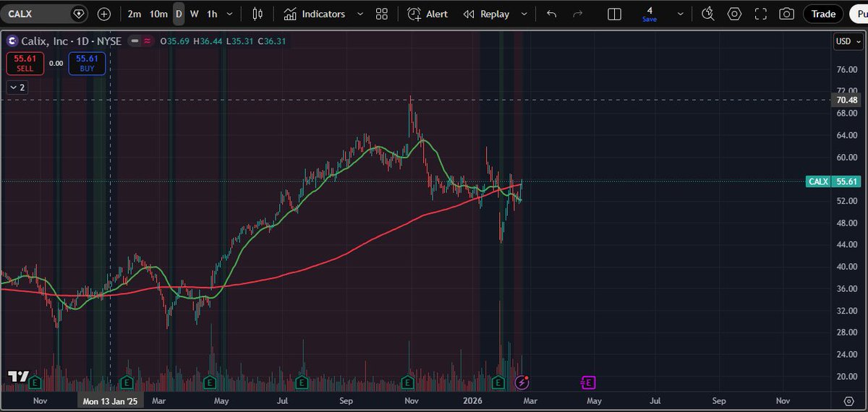
Task: Click the open value O35.69
Action: pos(174,41)
